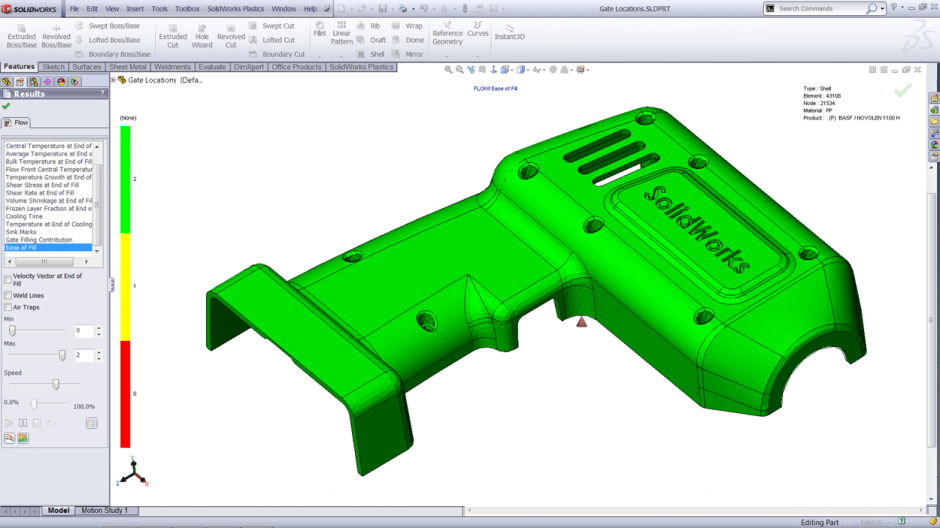
Task: Select the Shell feature tool
Action: tap(371, 54)
